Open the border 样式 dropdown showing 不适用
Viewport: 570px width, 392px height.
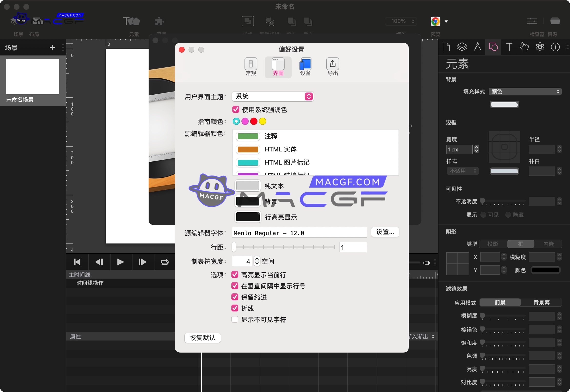(x=462, y=171)
